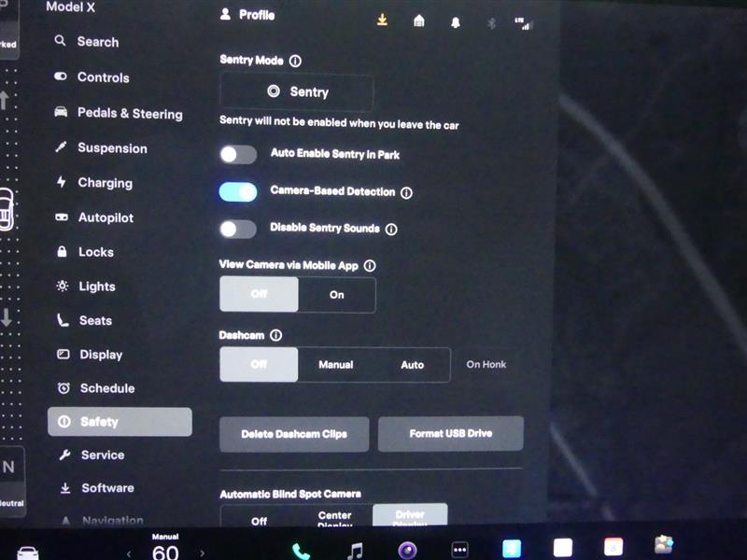
Task: Click the Bluetooth icon
Action: click(492, 22)
